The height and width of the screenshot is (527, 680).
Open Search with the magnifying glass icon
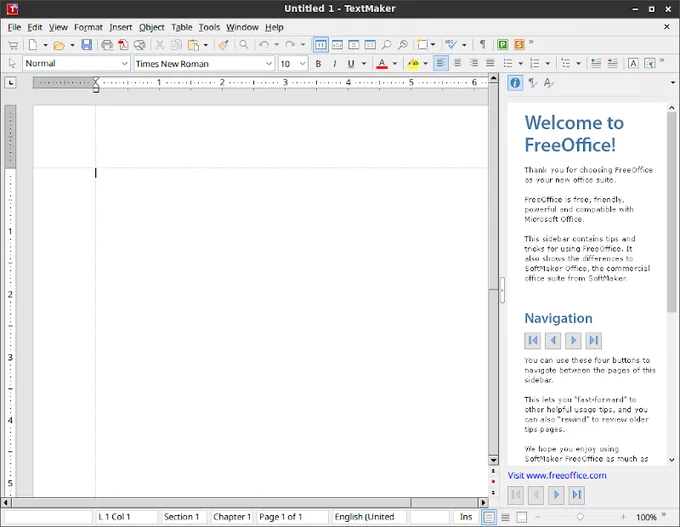(x=244, y=45)
